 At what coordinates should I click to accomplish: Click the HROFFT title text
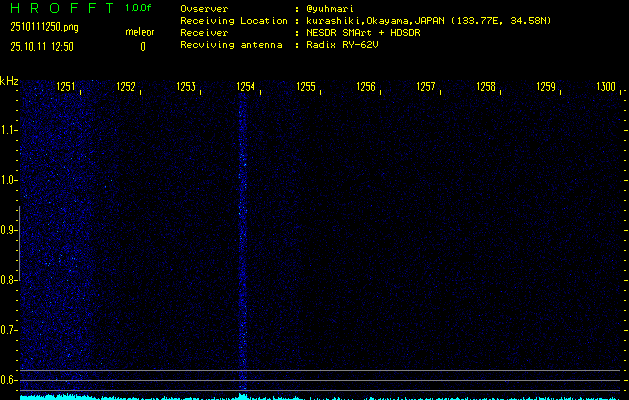click(57, 8)
